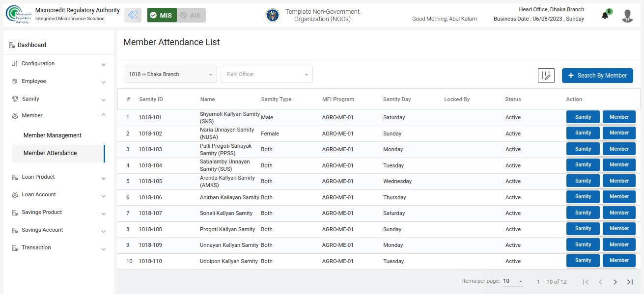Click Thursday samity day cell
This screenshot has height=294, width=644.
coord(394,197)
